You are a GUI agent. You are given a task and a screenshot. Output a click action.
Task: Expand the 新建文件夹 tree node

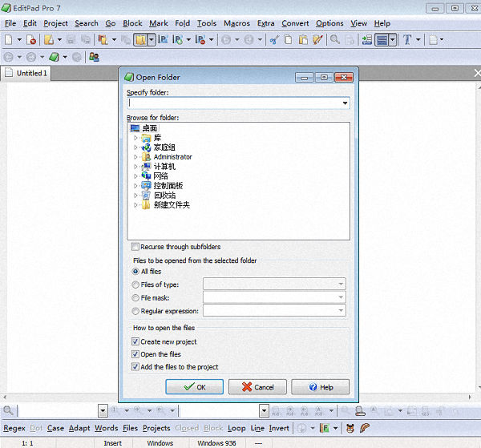[x=135, y=205]
